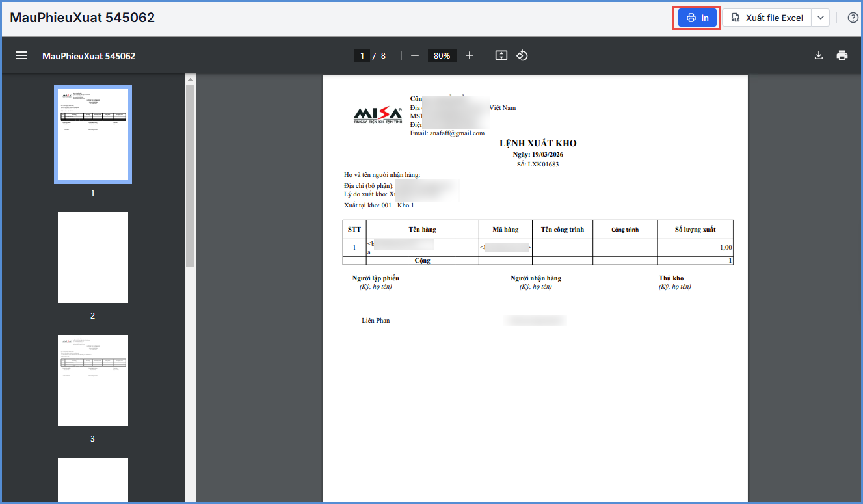The width and height of the screenshot is (863, 504).
Task: Click the Số lượng xuất column header
Action: 695,230
